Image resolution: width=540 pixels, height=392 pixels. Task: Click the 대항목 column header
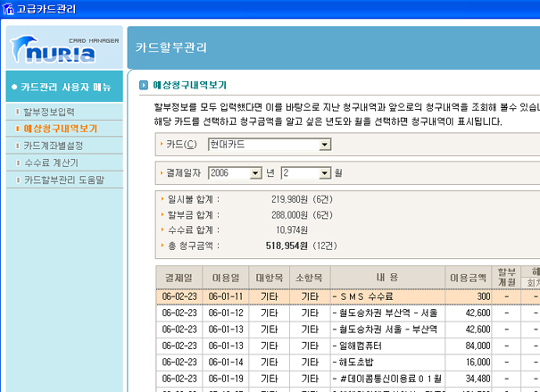coord(269,277)
